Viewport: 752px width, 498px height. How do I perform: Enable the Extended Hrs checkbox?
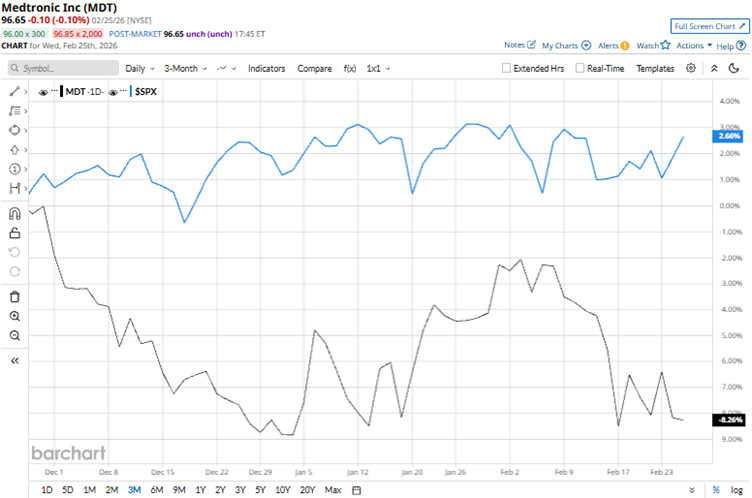[506, 68]
